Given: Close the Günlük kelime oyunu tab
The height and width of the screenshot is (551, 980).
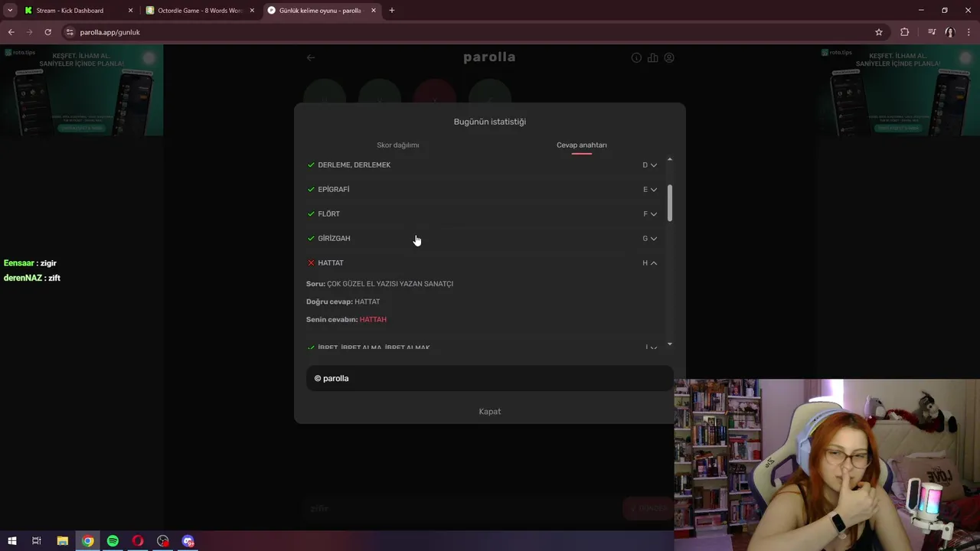Looking at the screenshot, I should click(x=374, y=11).
